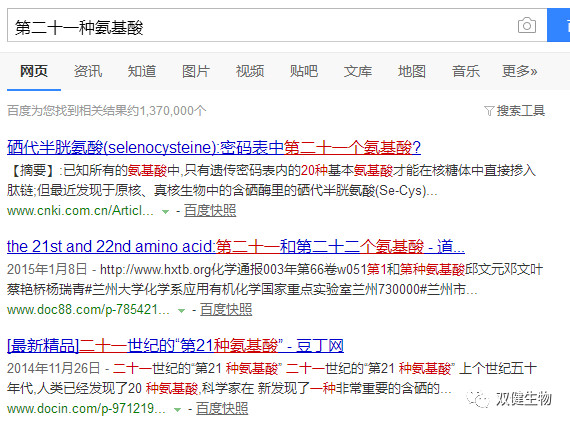Open the 图片 tab

click(x=196, y=71)
